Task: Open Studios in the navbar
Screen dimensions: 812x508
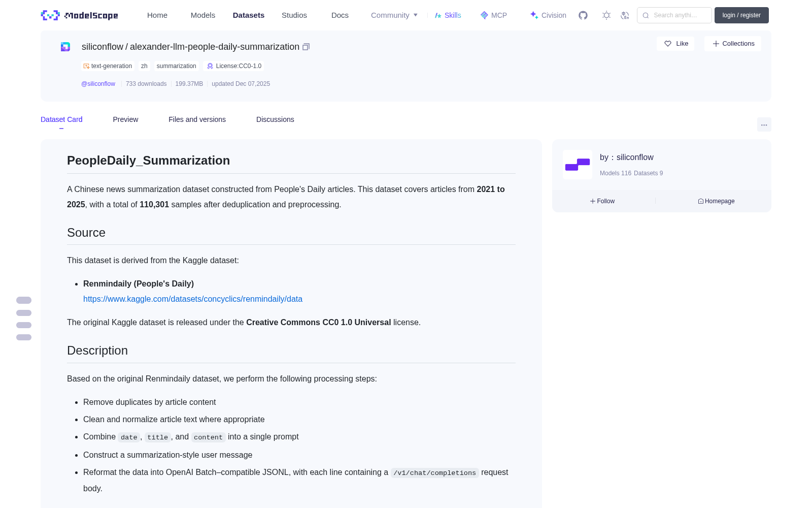Action: click(294, 15)
